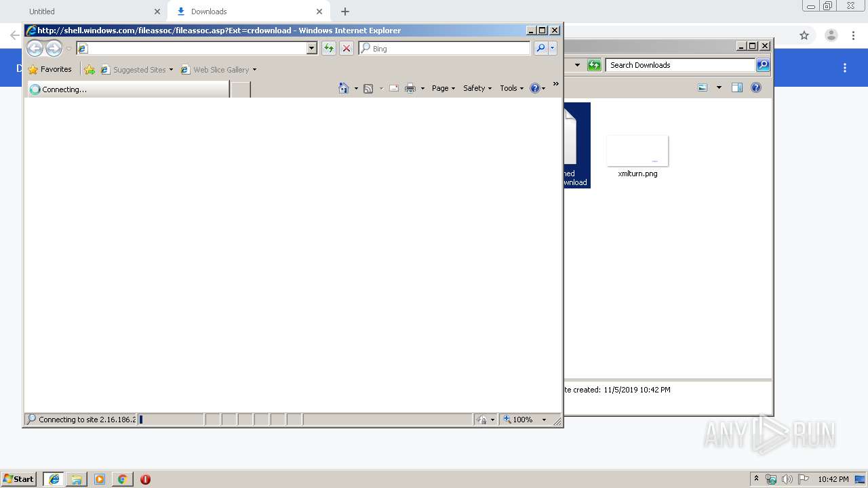
Task: Open Web Slice Gallery link
Action: 218,69
